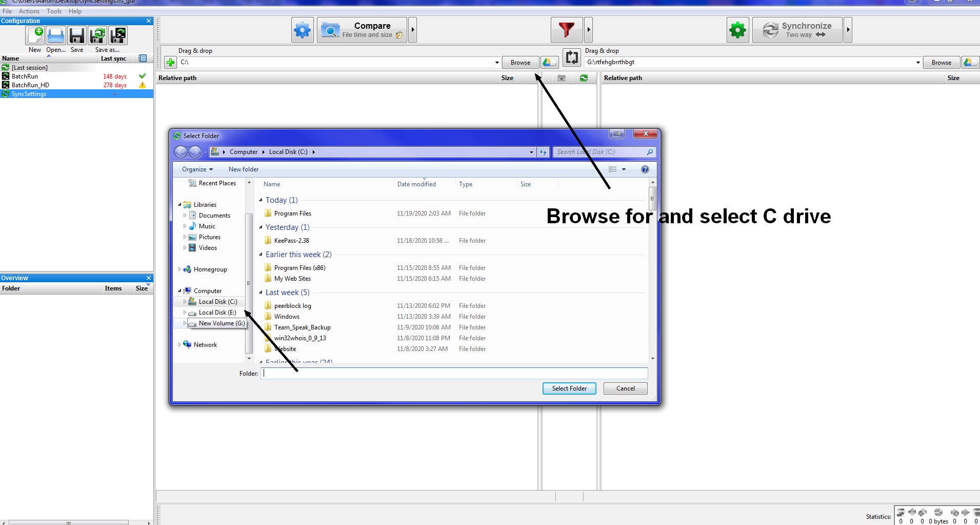The image size is (980, 525).
Task: Select the BatchRun_HD configuration
Action: tap(77, 85)
